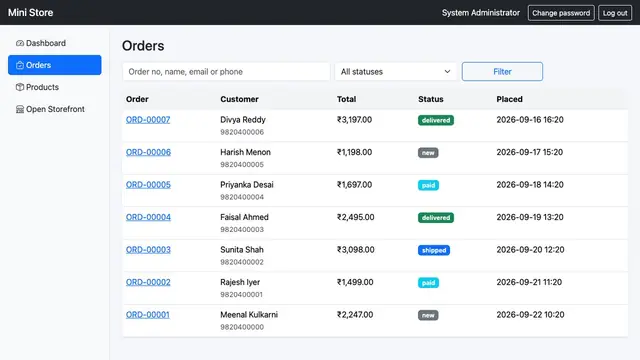Click the Order column header
This screenshot has width=640, height=360.
pos(137,99)
